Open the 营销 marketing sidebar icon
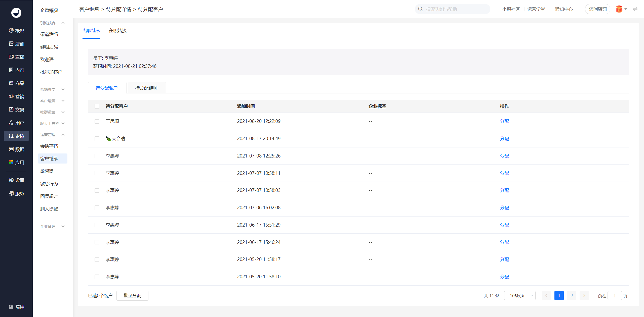 click(x=11, y=96)
